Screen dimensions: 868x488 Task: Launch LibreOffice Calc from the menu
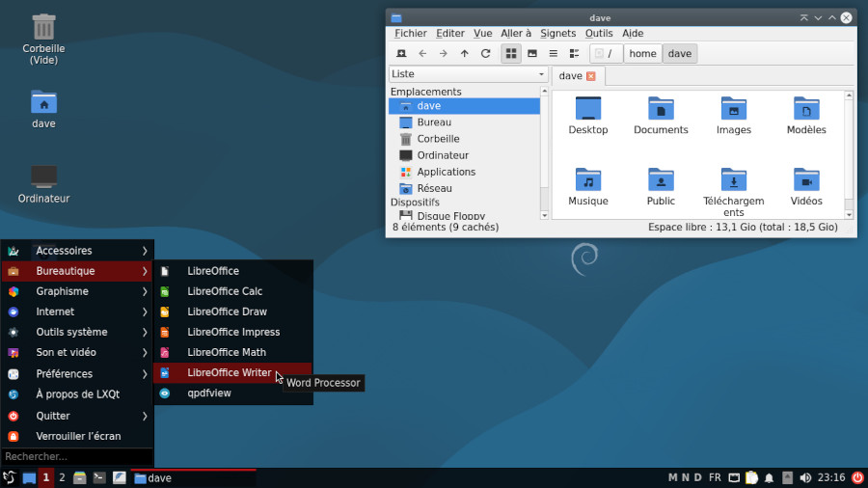233,291
